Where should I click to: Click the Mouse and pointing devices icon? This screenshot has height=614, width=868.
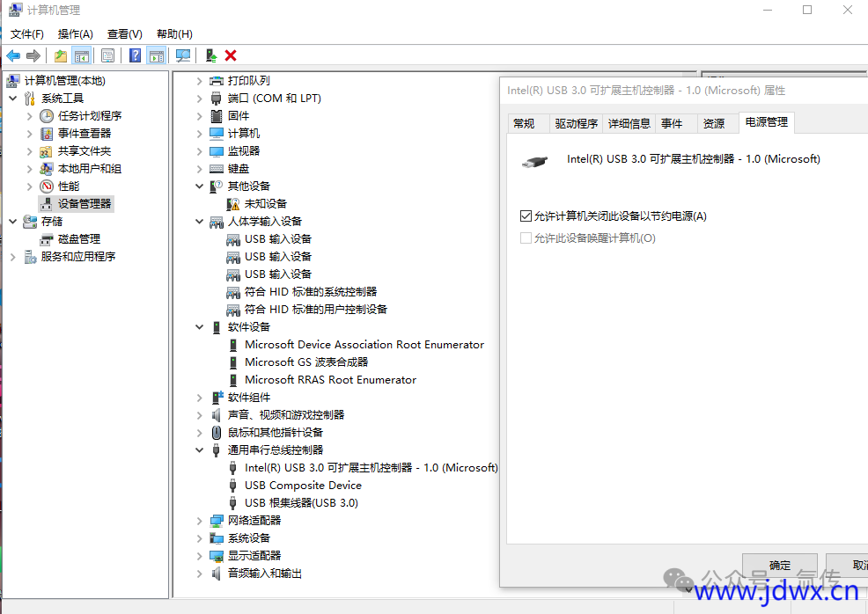point(217,433)
